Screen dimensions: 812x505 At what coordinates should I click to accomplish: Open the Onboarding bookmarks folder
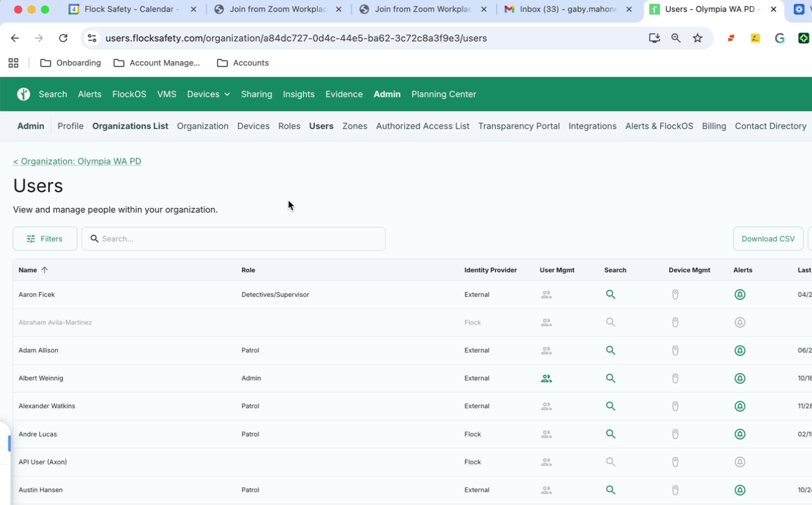71,63
